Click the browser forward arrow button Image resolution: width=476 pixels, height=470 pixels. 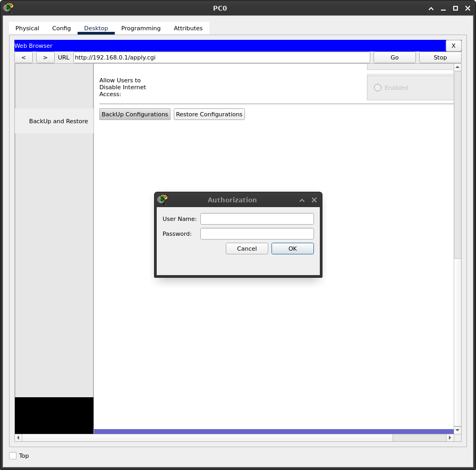45,57
